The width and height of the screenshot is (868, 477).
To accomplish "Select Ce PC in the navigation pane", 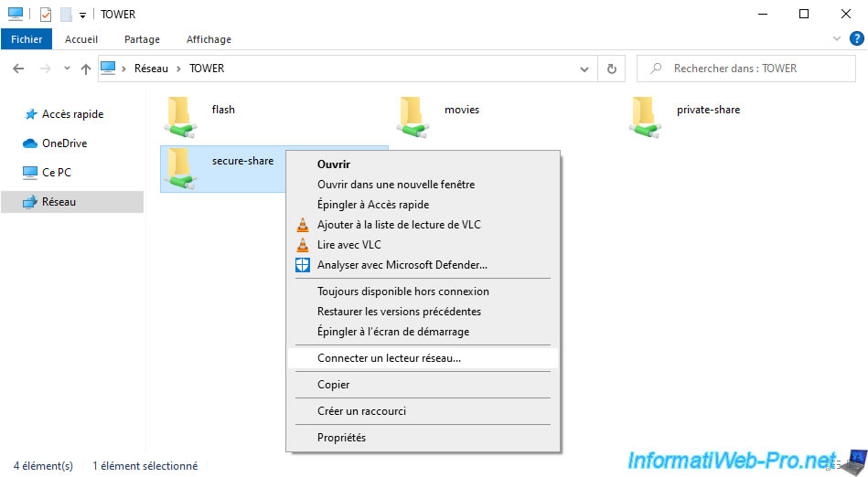I will (57, 172).
